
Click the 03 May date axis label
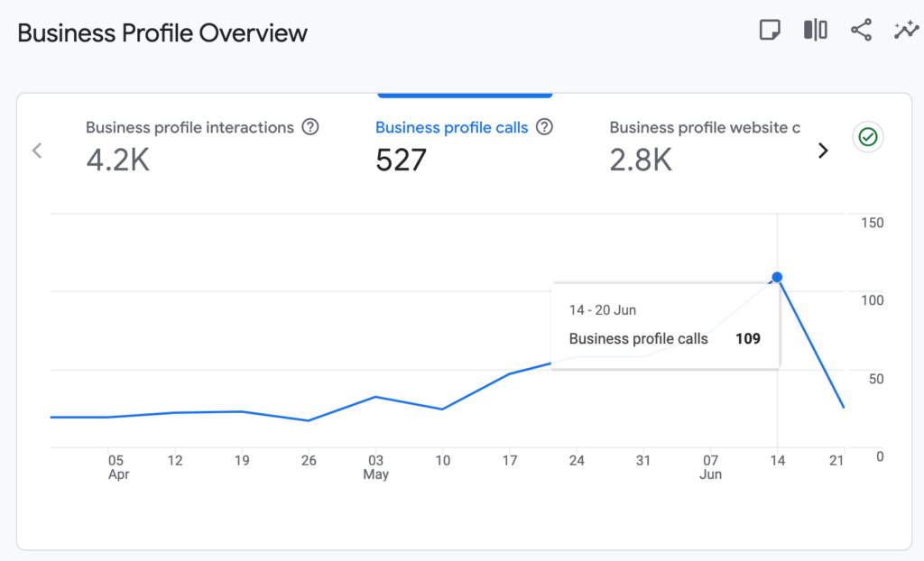(x=375, y=467)
